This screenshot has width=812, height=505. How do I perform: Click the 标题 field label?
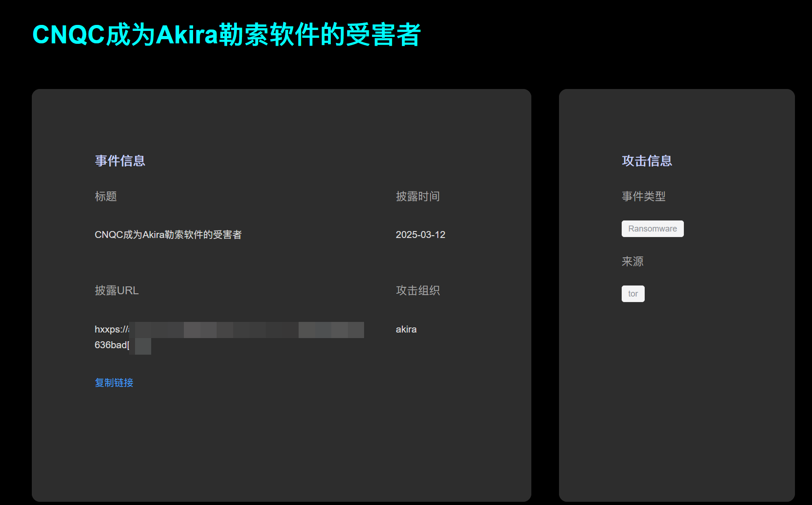106,196
